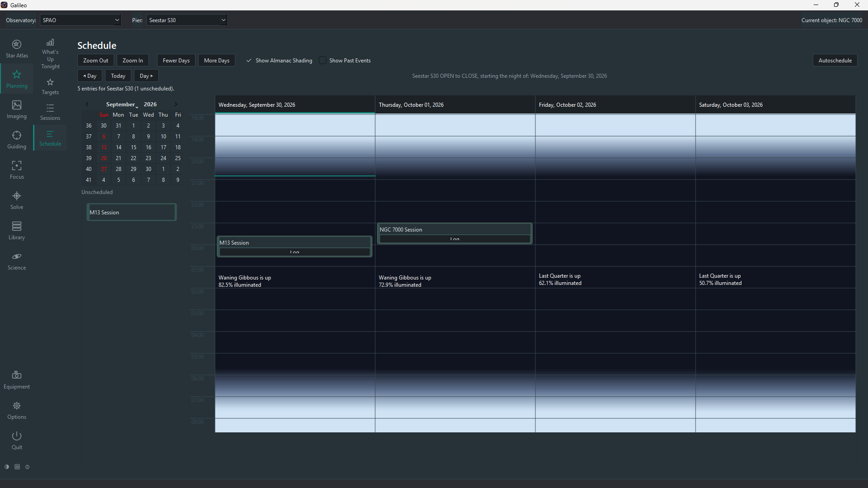This screenshot has width=868, height=488.
Task: Open the September month dropdown in calendar
Action: coord(122,104)
